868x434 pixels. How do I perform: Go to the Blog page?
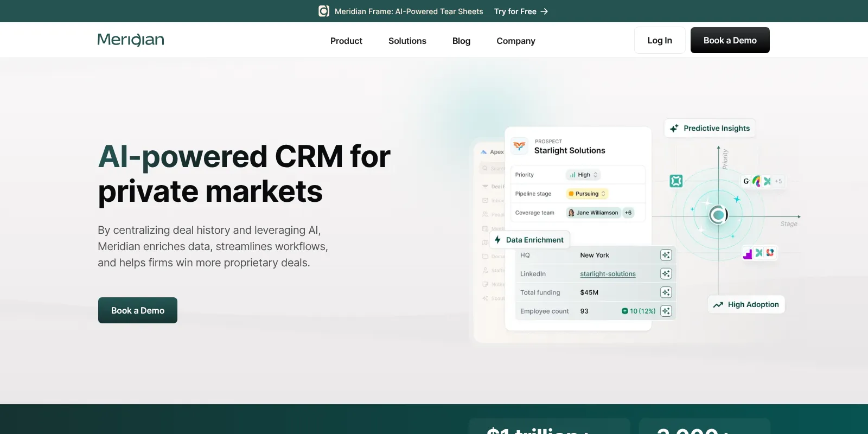(461, 41)
